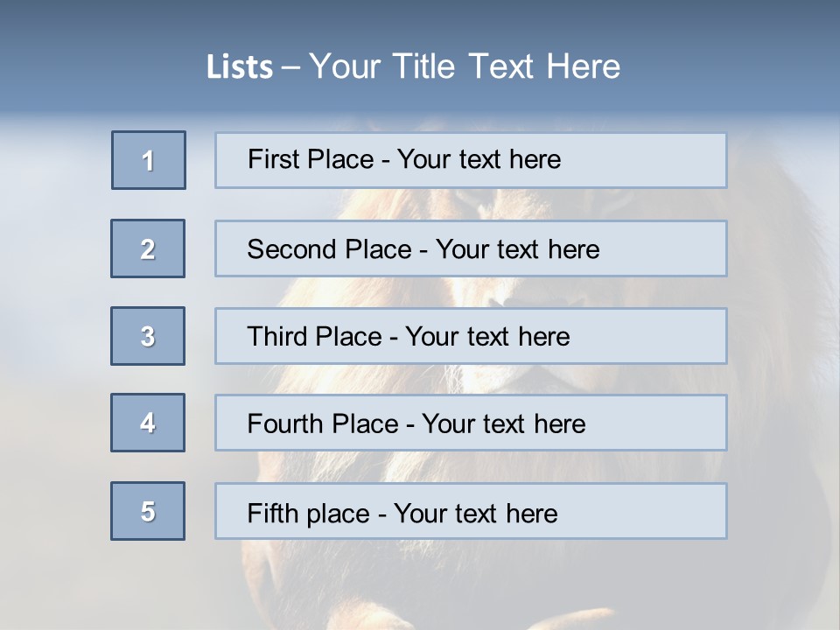Click the empty right end of the First Place box
The width and height of the screenshot is (840, 630).
(x=665, y=160)
